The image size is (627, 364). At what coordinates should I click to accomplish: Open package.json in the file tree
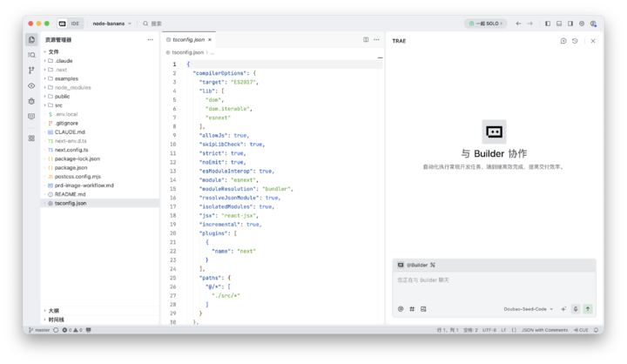point(71,167)
